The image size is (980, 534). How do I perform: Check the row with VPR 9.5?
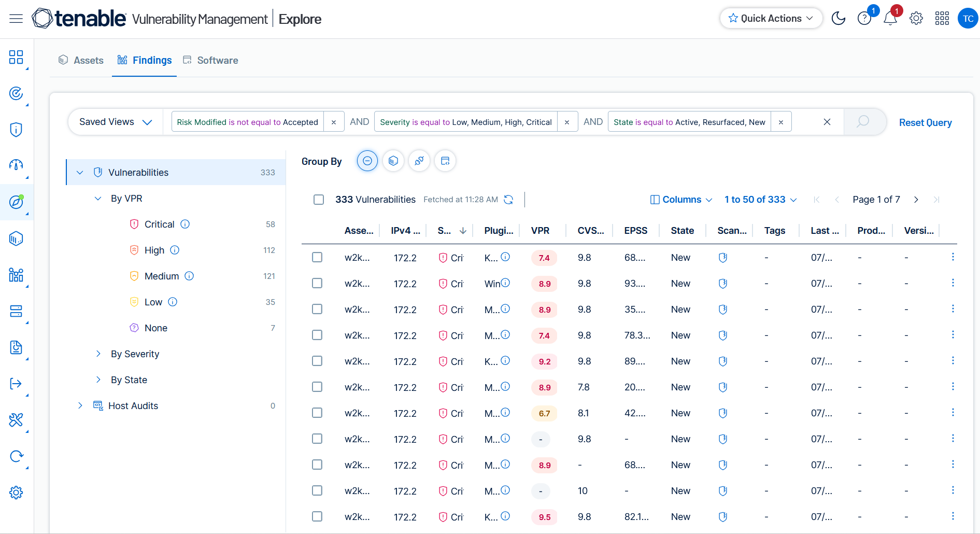[317, 516]
